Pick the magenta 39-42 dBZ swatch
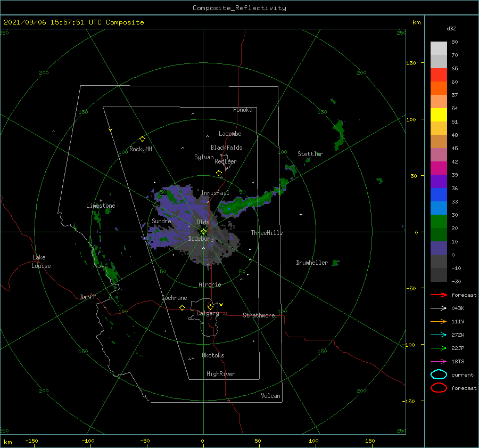 (x=439, y=168)
